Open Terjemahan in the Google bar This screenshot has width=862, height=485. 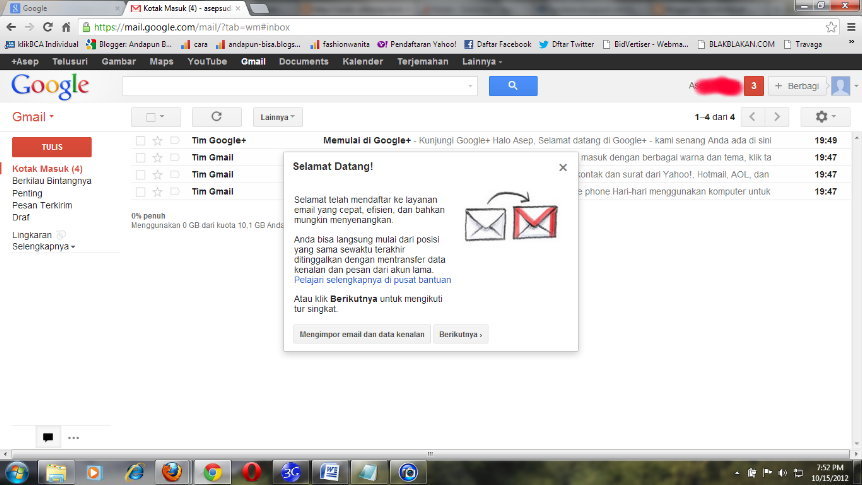pos(423,62)
